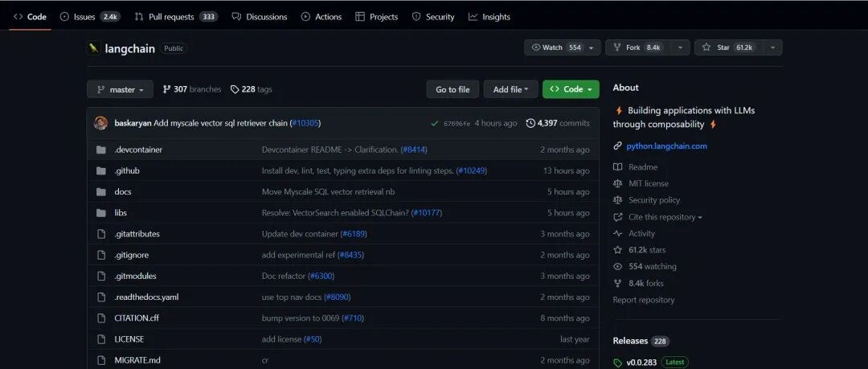The height and width of the screenshot is (369, 868).
Task: Open the Insights tab
Action: tap(489, 17)
